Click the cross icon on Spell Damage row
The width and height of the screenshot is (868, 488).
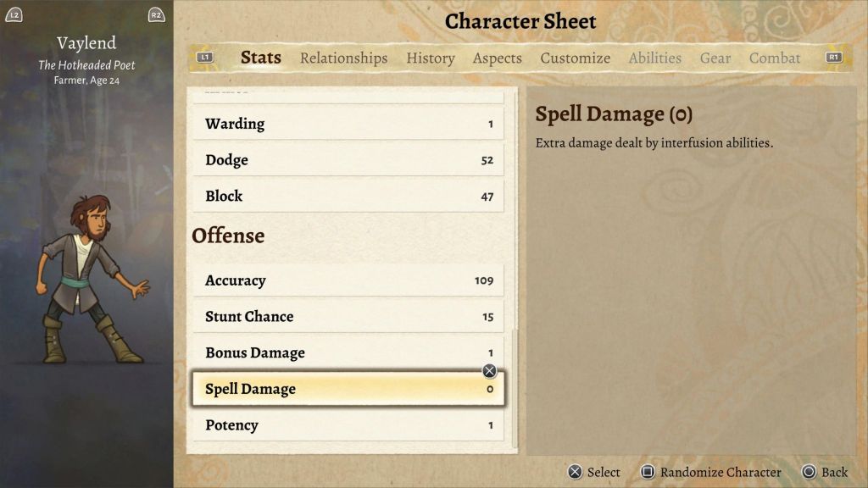[x=489, y=371]
